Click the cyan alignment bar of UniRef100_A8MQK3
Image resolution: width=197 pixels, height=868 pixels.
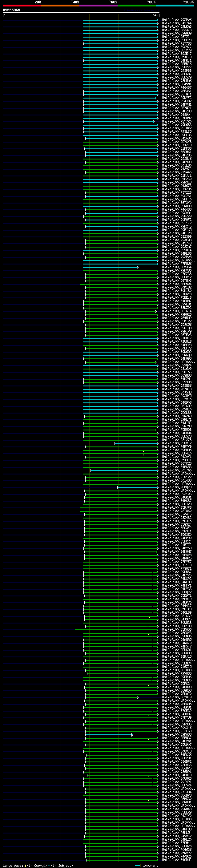pyautogui.click(x=138, y=487)
